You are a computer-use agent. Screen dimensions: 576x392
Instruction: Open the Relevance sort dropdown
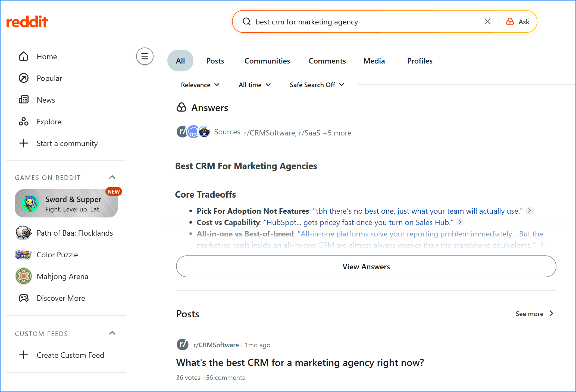(200, 85)
